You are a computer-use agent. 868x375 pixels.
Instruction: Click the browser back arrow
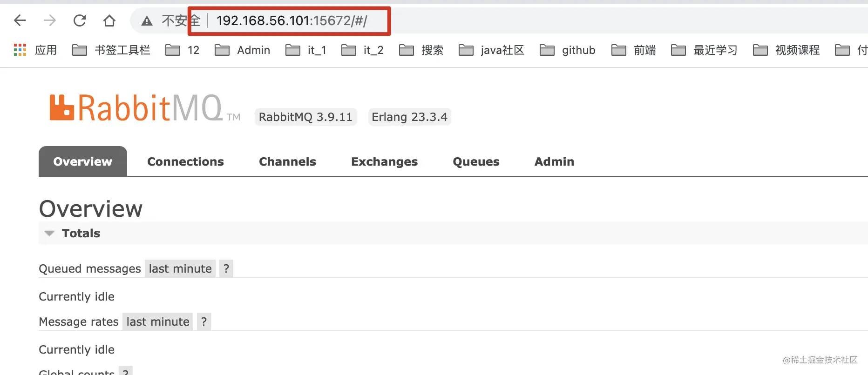point(20,20)
